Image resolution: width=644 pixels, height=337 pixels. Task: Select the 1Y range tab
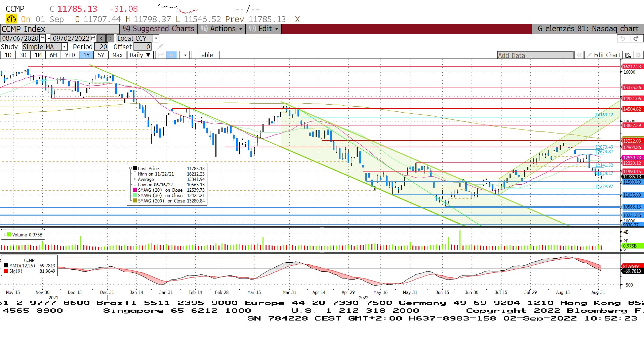tap(86, 55)
